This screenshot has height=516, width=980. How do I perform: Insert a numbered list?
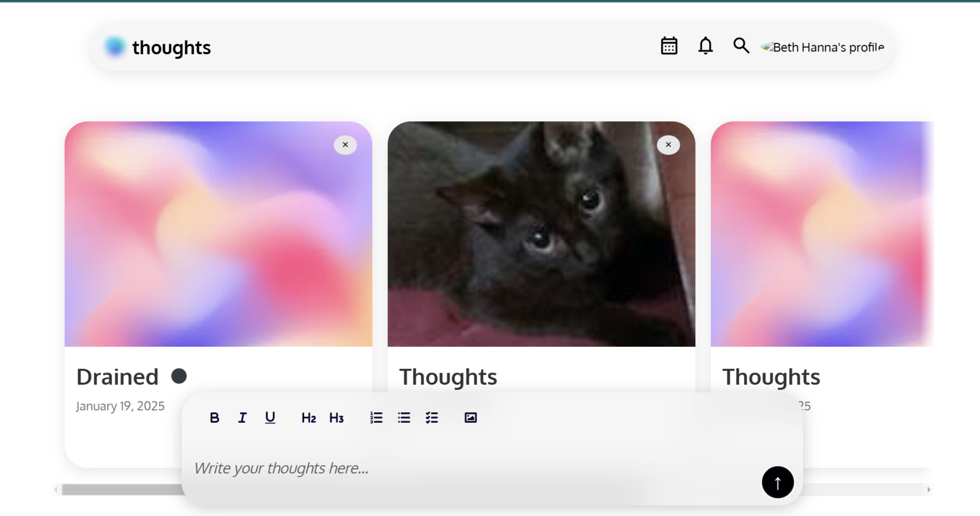point(376,418)
